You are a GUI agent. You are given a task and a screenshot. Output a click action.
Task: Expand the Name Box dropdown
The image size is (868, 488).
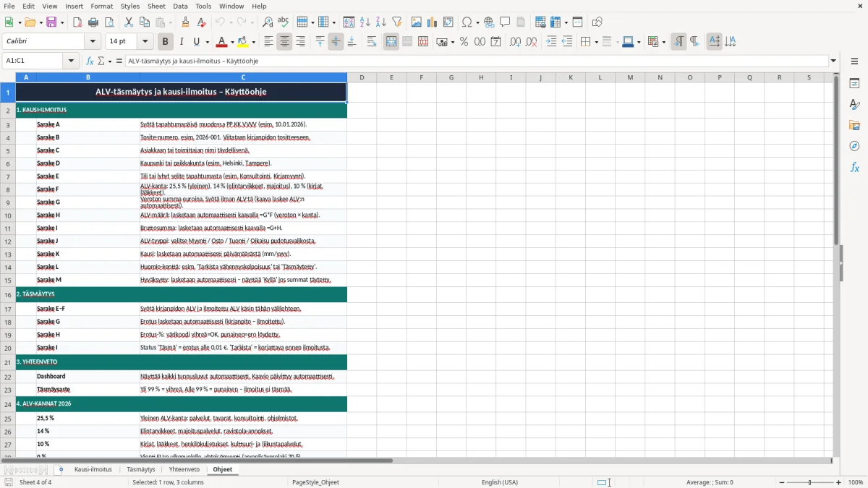point(72,61)
